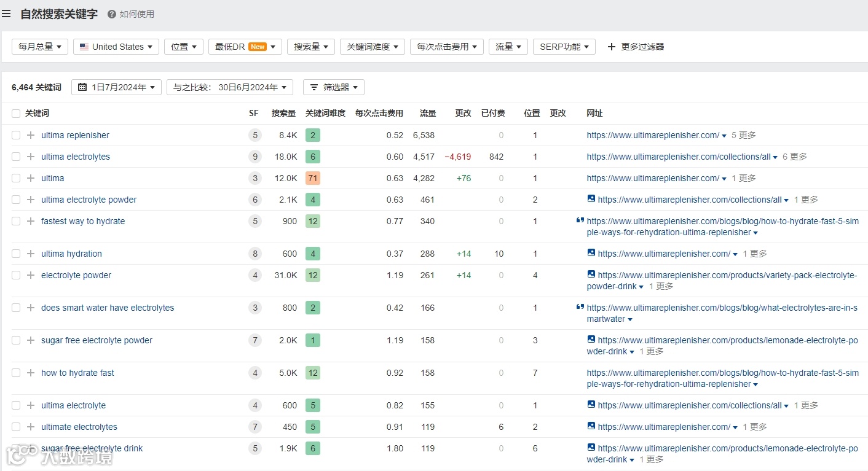
Task: Click featured snippet quote icon for fastest way to hydrate
Action: coord(580,220)
